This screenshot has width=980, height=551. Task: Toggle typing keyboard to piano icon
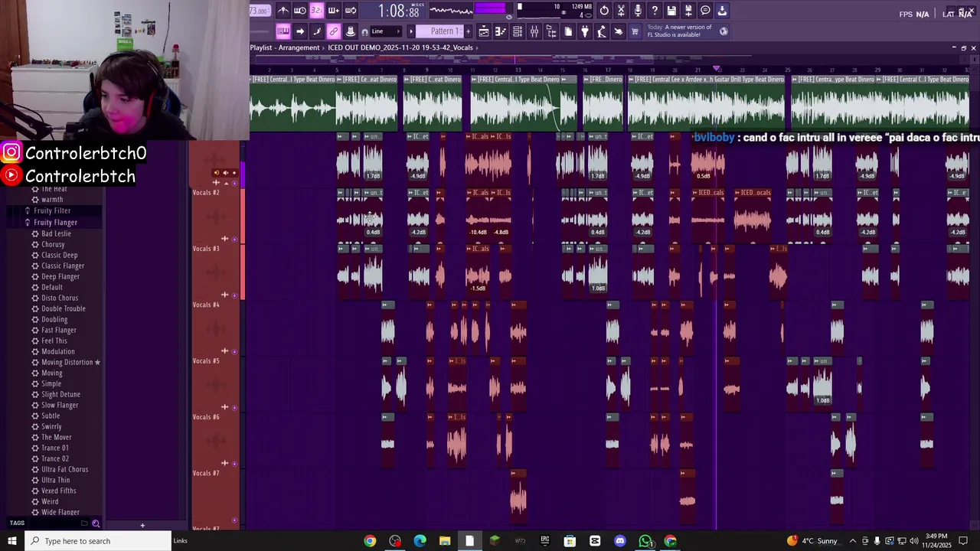click(x=283, y=31)
